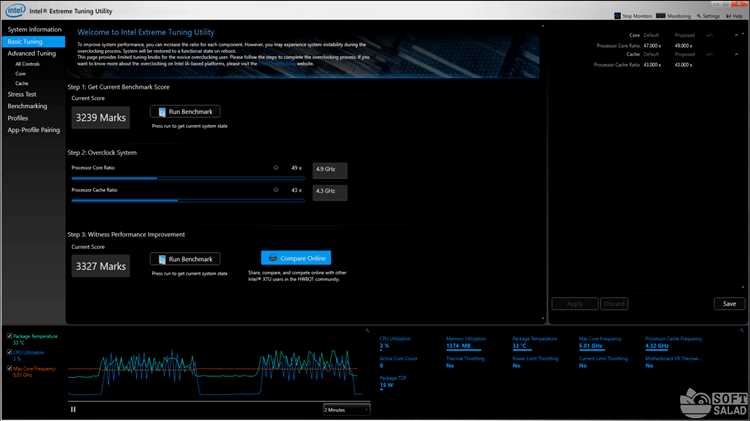Image resolution: width=750 pixels, height=421 pixels.
Task: Toggle the Max Core Frequency graph checkbox
Action: (x=10, y=369)
